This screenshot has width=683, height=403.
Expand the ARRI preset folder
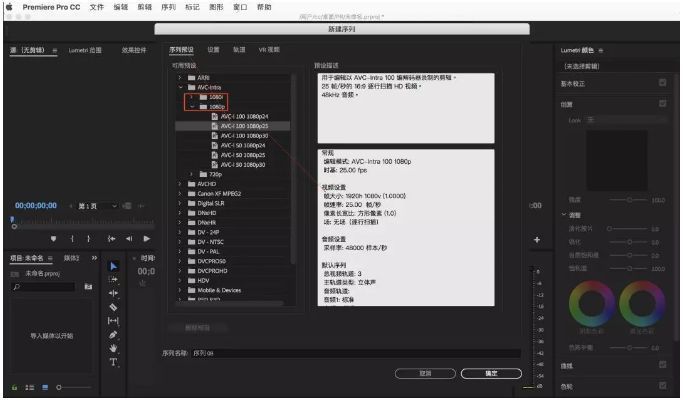[179, 78]
